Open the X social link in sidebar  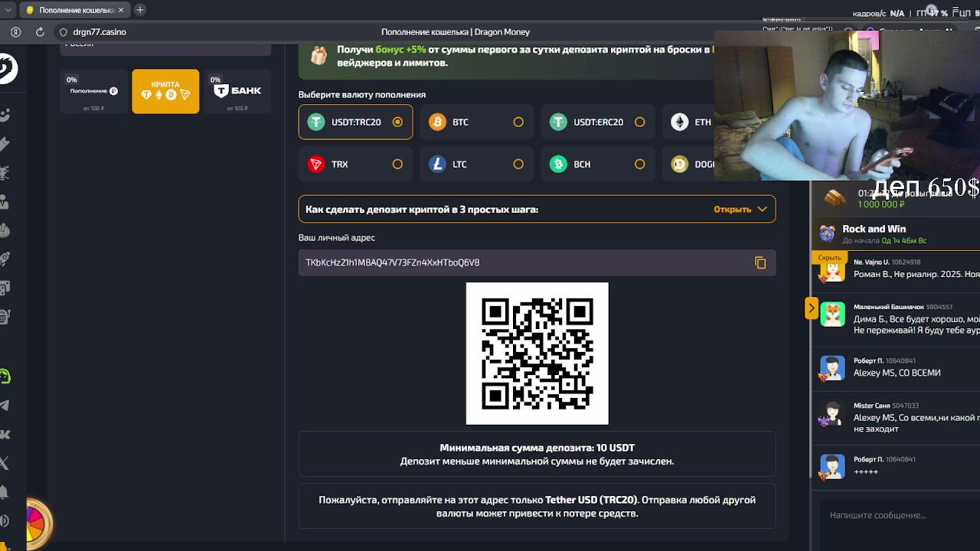(x=5, y=462)
